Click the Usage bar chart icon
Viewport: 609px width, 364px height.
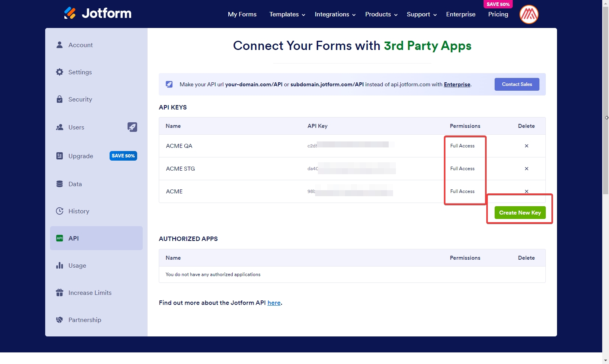coord(60,265)
